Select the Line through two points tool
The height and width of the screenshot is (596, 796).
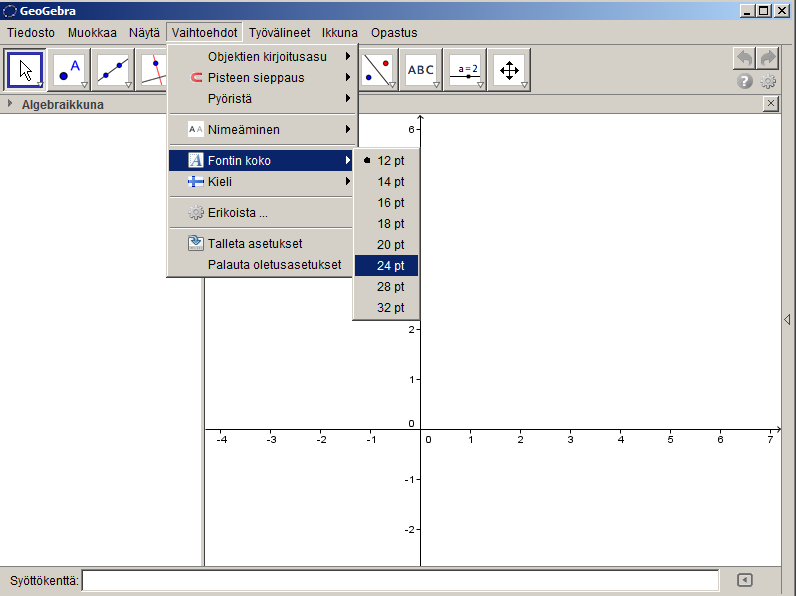click(x=113, y=70)
